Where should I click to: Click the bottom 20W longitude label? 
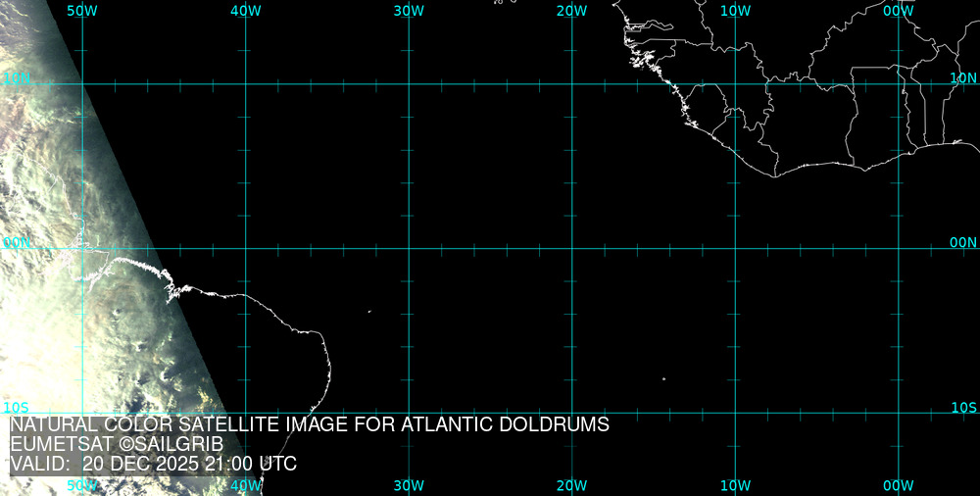click(572, 485)
